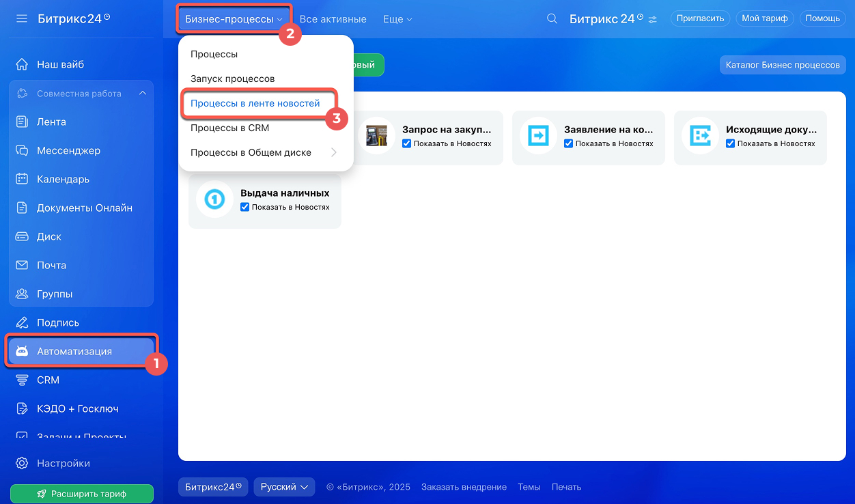Click the Настройки gear icon
This screenshot has height=504, width=855.
tap(22, 463)
